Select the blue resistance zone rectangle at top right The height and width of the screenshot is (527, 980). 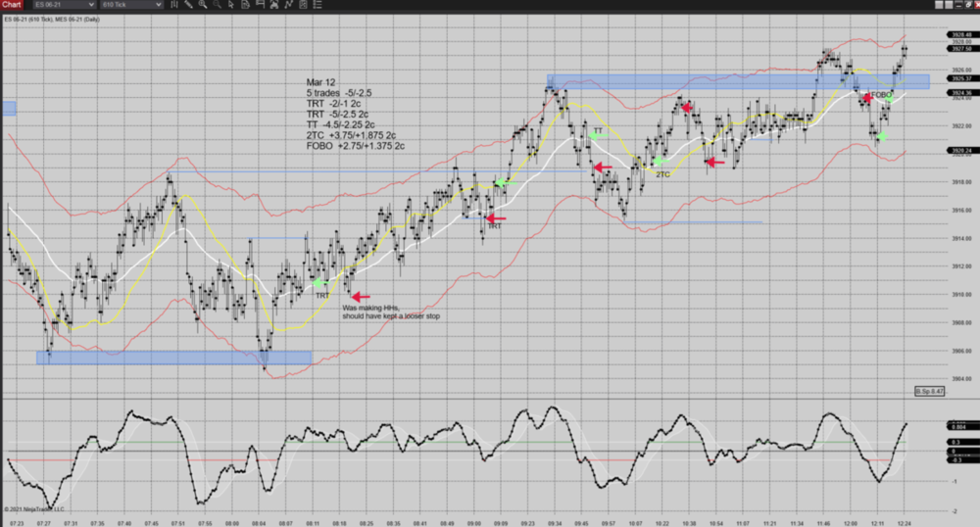(x=737, y=82)
